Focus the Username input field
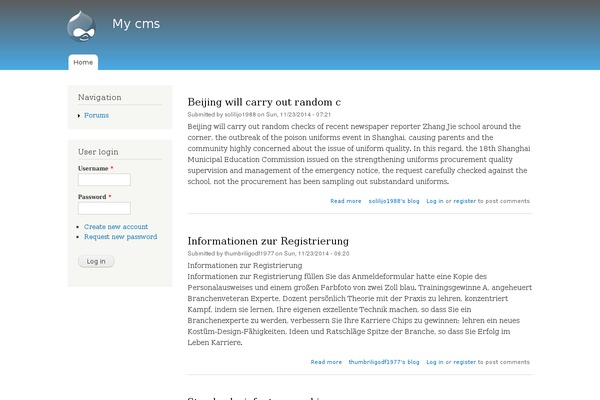 click(104, 180)
